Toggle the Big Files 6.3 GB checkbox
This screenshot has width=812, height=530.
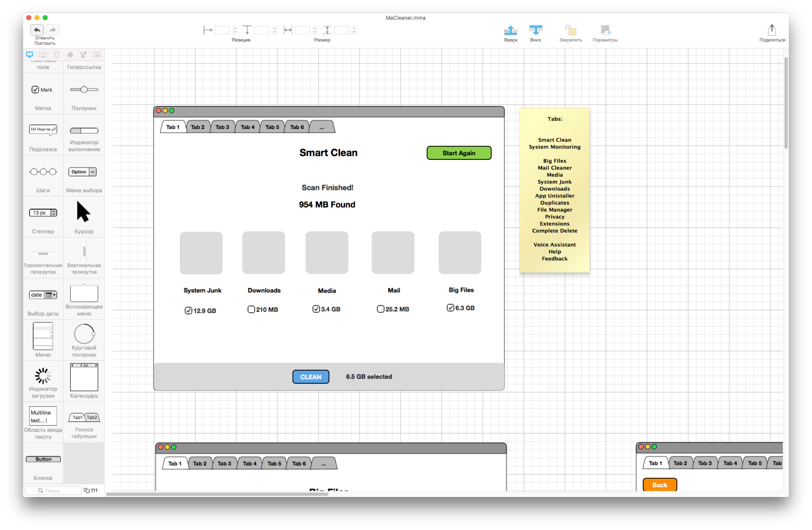450,308
